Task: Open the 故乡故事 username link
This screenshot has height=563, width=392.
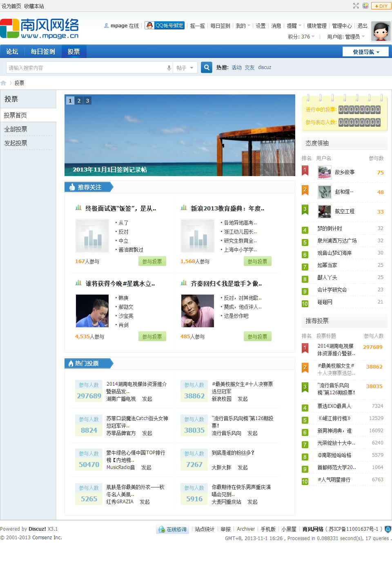Action: pos(345,172)
